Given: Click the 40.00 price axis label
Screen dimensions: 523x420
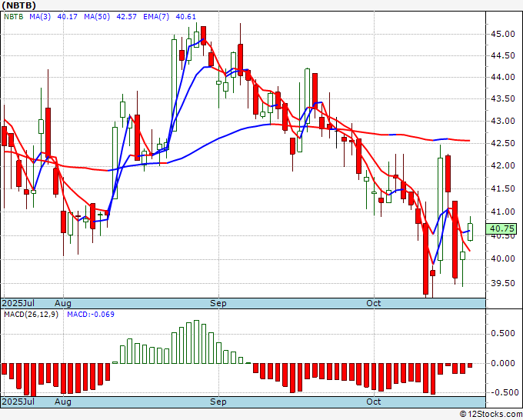Looking at the screenshot, I should (503, 259).
